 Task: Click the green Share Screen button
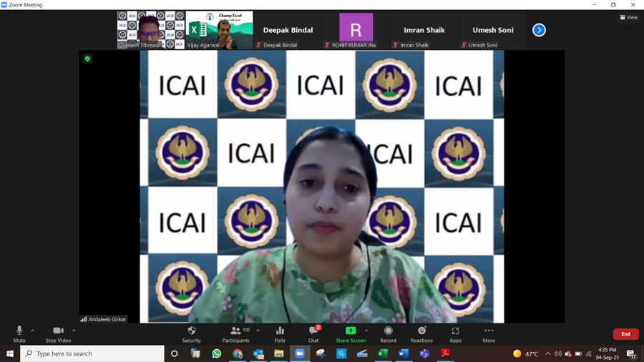[351, 334]
